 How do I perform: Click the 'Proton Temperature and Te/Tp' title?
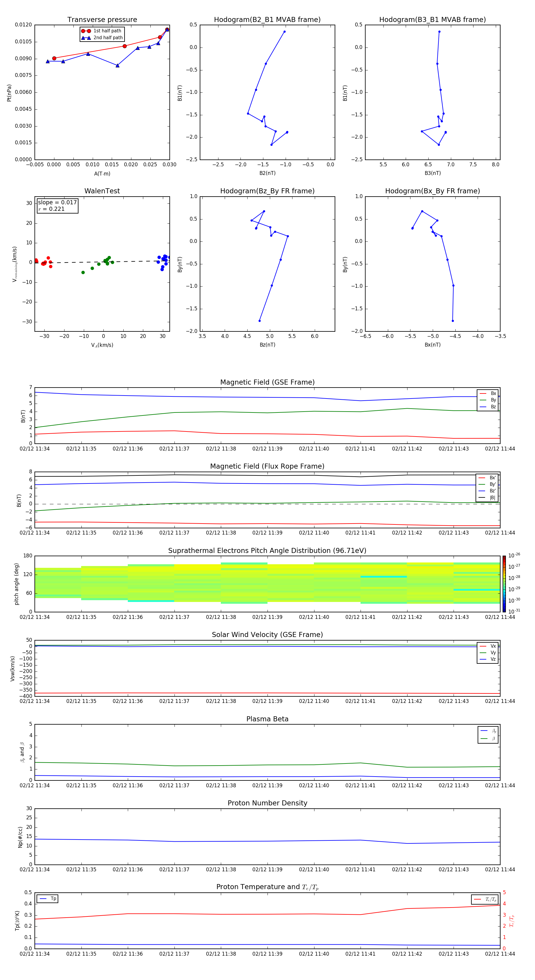pyautogui.click(x=267, y=887)
